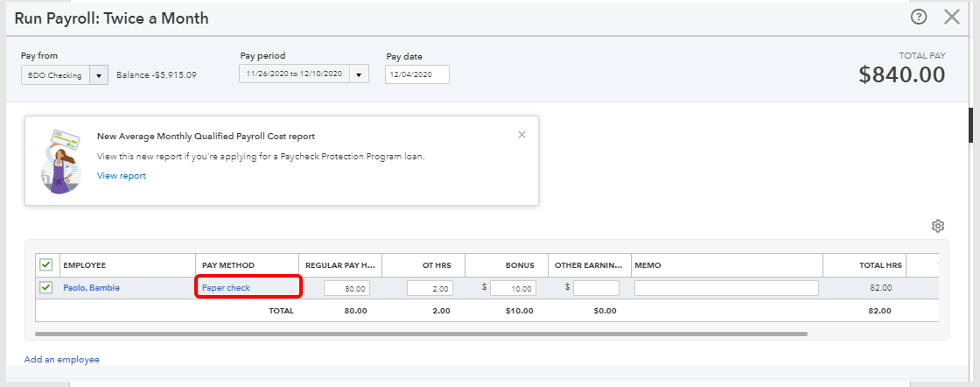
Task: Open table settings gear icon
Action: pos(938,226)
